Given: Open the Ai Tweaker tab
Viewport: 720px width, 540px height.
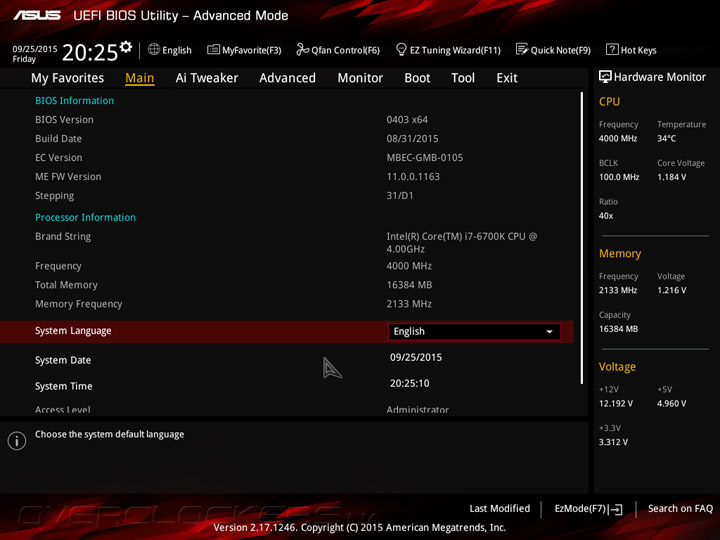Looking at the screenshot, I should (207, 78).
